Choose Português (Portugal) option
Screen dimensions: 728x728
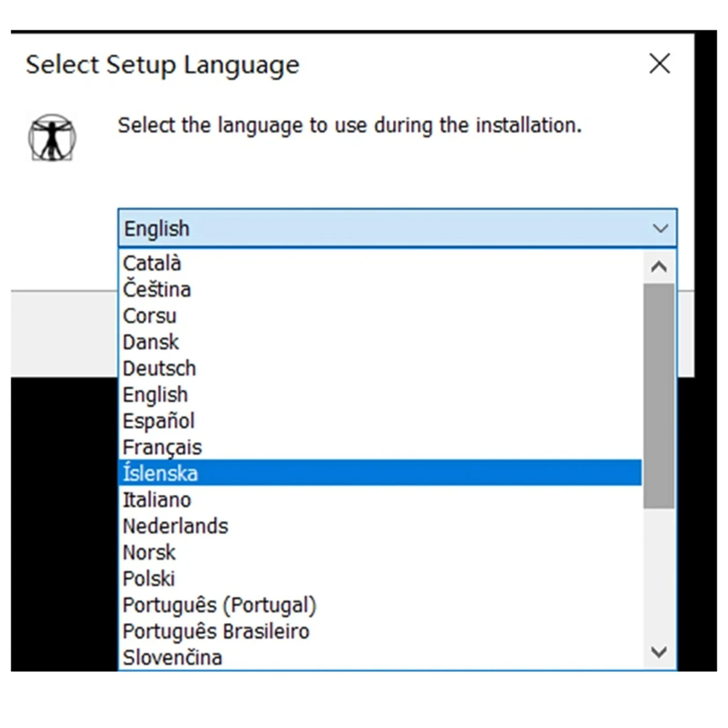[219, 605]
